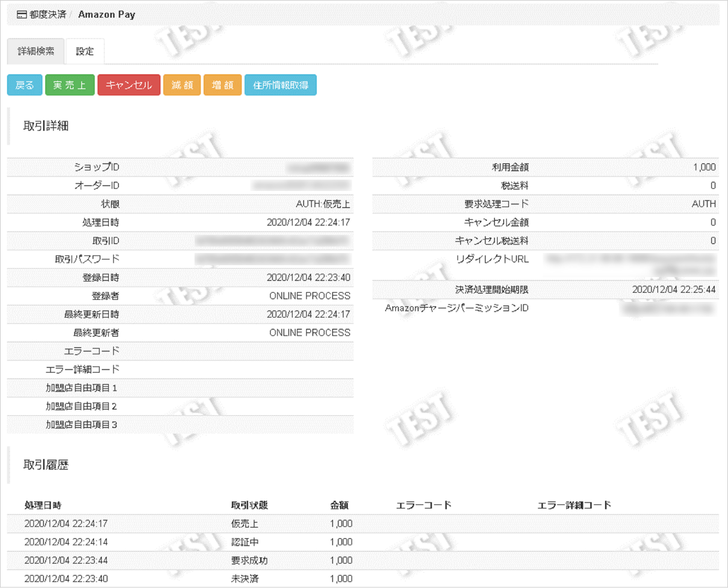Click the 増額 button
Image resolution: width=728 pixels, height=588 pixels.
(223, 85)
